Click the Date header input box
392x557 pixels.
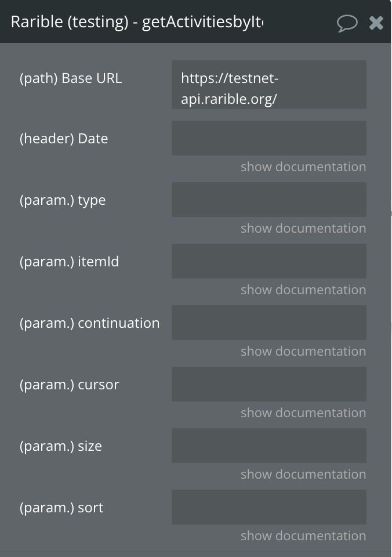tap(269, 138)
